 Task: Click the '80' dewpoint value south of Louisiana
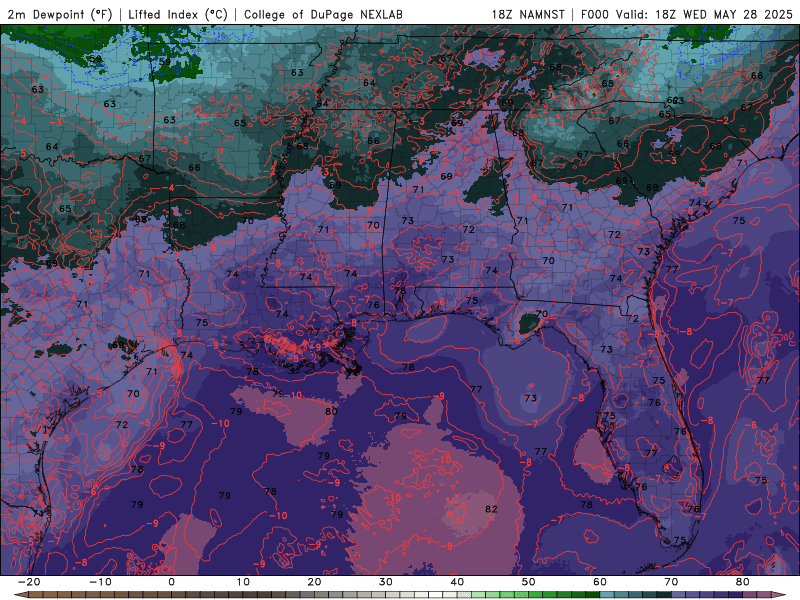coord(331,411)
